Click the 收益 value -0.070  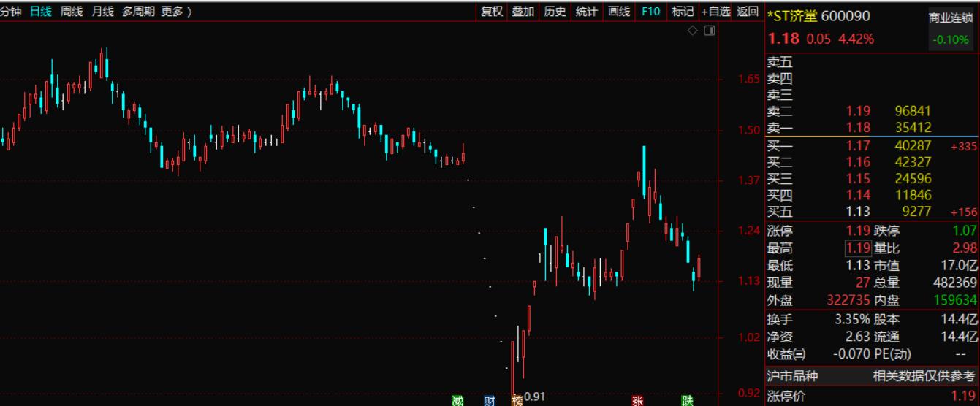(x=851, y=354)
